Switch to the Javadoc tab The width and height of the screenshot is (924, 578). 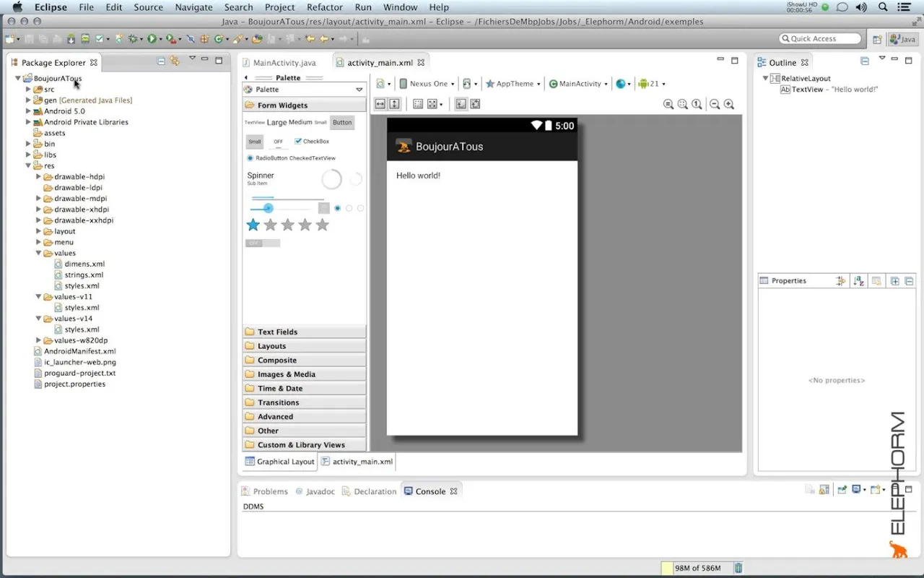(315, 491)
